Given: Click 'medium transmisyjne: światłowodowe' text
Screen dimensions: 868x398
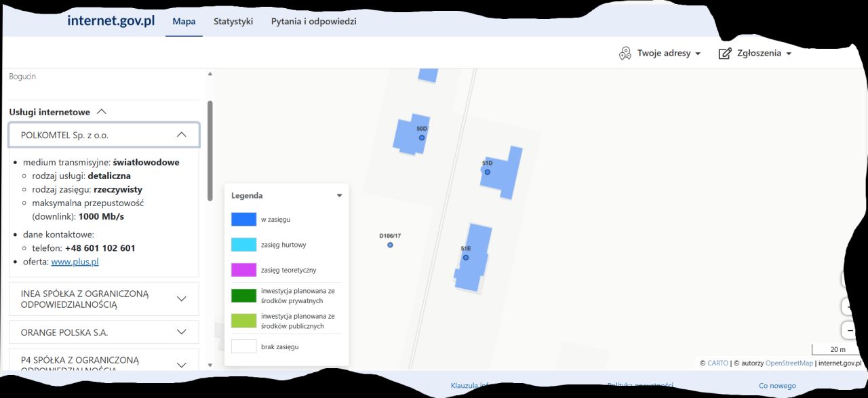Looking at the screenshot, I should 101,163.
